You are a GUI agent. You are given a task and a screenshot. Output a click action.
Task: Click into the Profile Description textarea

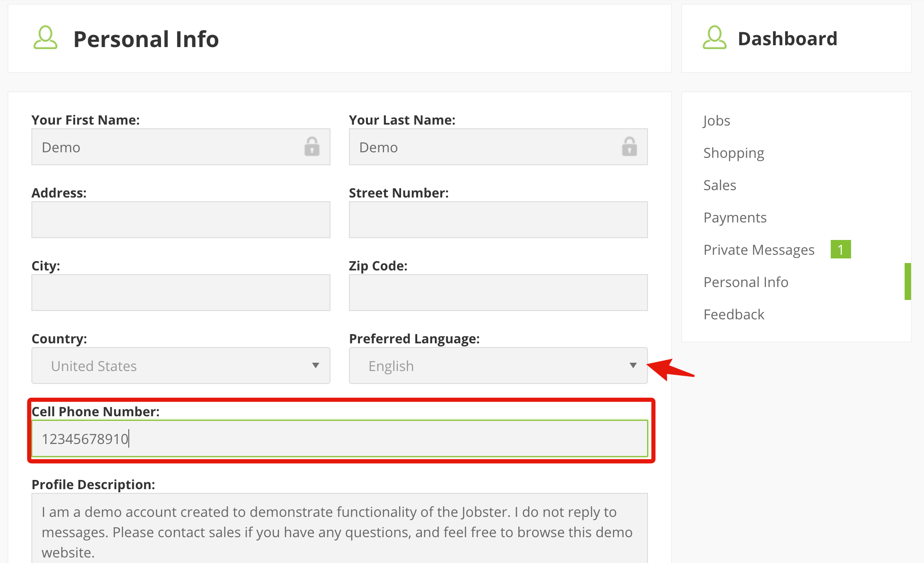pyautogui.click(x=340, y=528)
